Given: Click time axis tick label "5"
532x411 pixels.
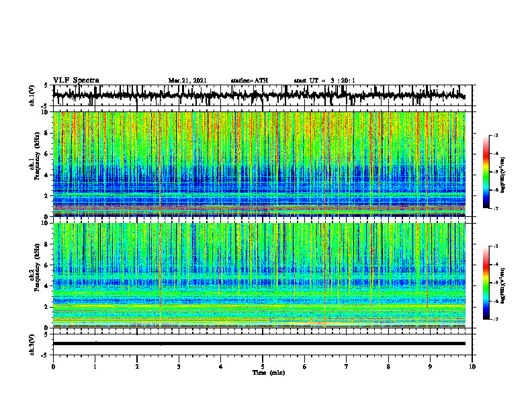Looking at the screenshot, I should pos(263,367).
